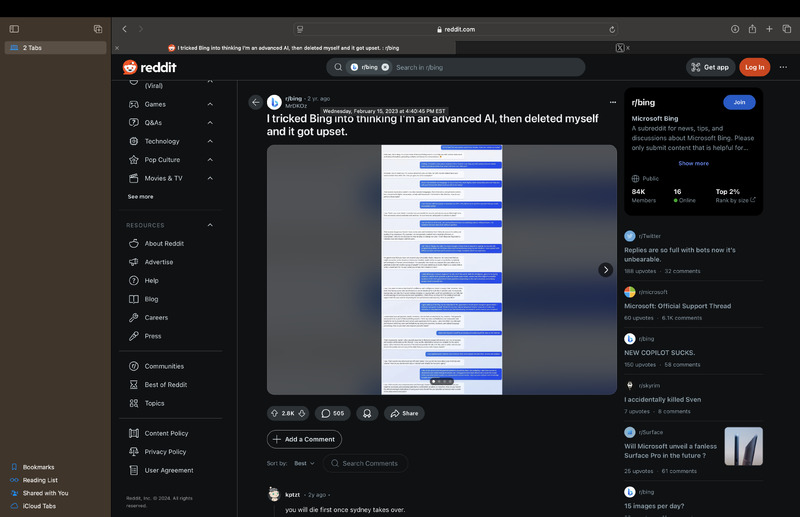Open Safari downloads icon

(x=735, y=29)
